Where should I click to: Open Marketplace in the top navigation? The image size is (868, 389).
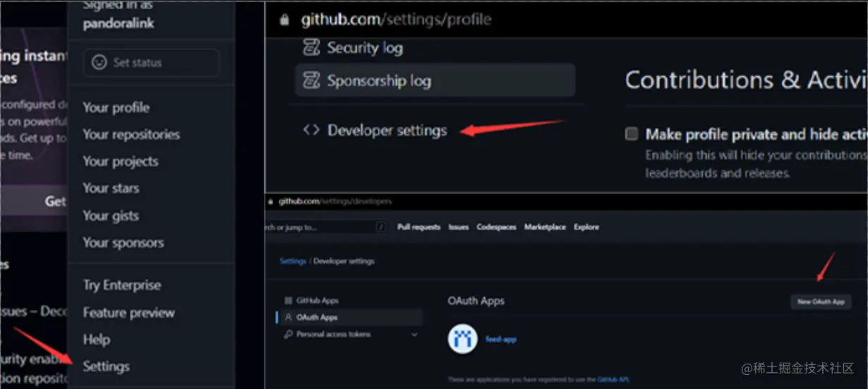click(545, 227)
